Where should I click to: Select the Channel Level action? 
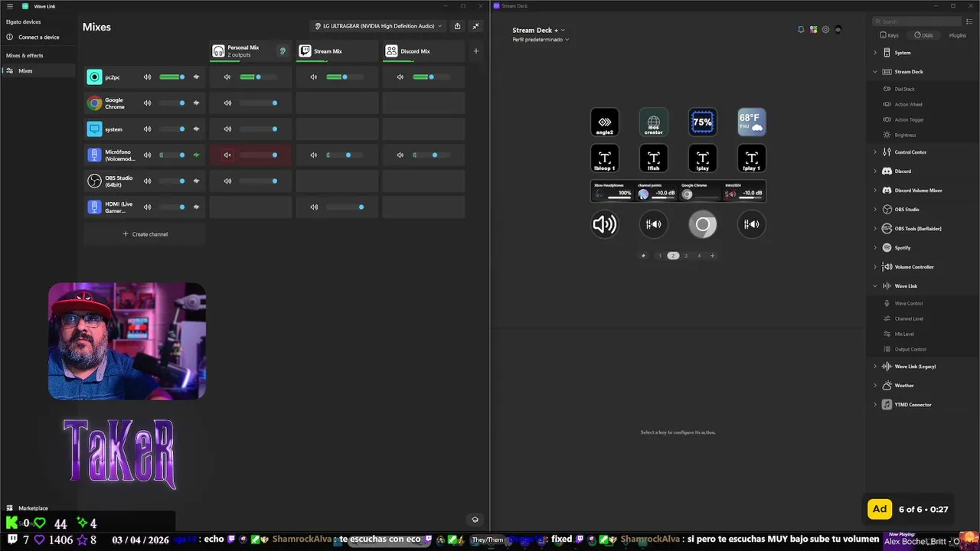click(x=909, y=318)
